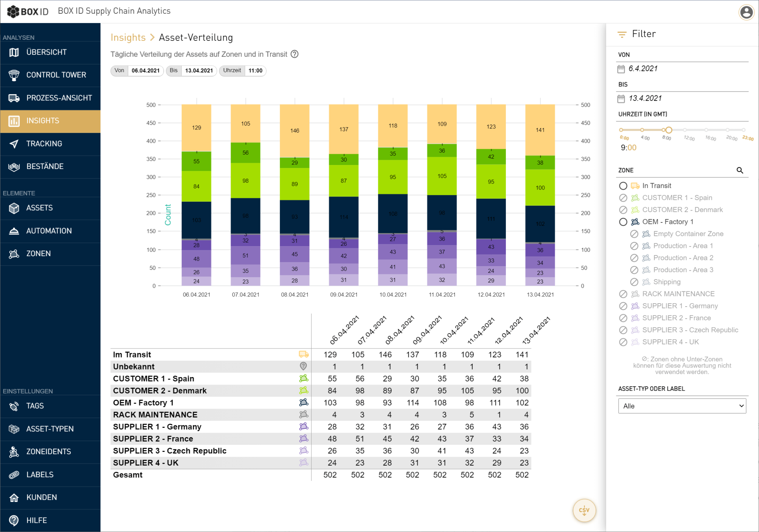Download data with the CSV export button
The width and height of the screenshot is (759, 532).
(584, 510)
